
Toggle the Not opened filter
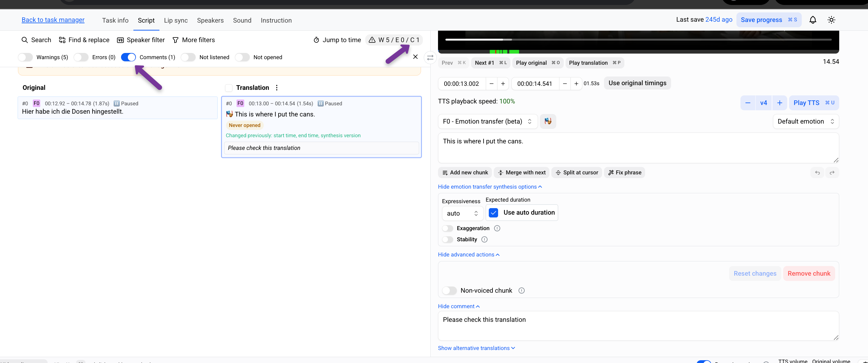click(242, 57)
